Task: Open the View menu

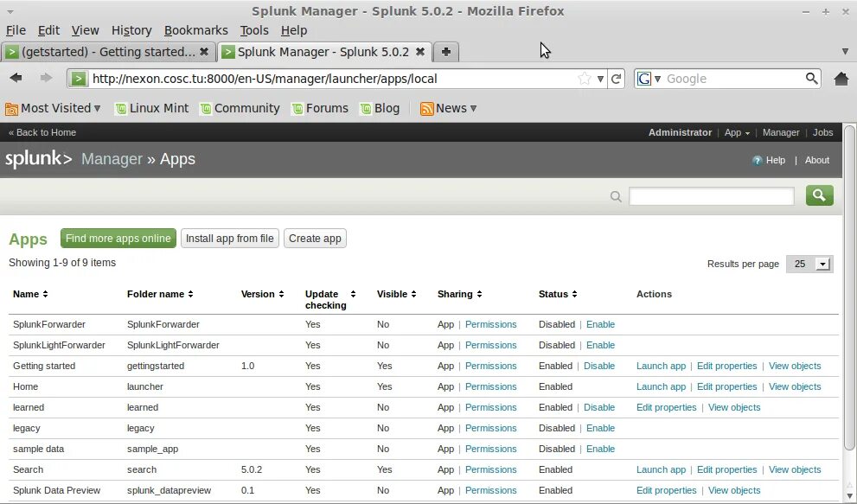Action: (86, 30)
